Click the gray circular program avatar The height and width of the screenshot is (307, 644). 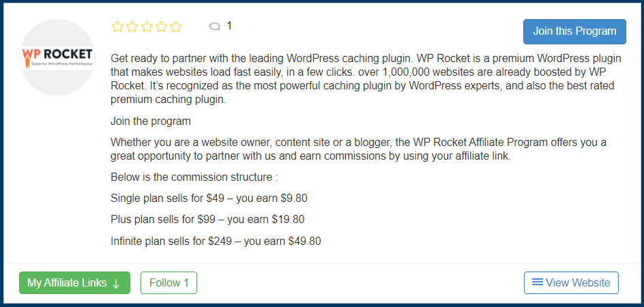point(57,57)
